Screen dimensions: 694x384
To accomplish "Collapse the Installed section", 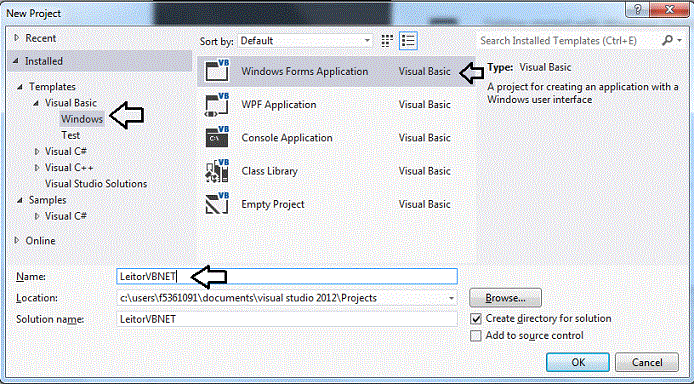I will (x=17, y=61).
